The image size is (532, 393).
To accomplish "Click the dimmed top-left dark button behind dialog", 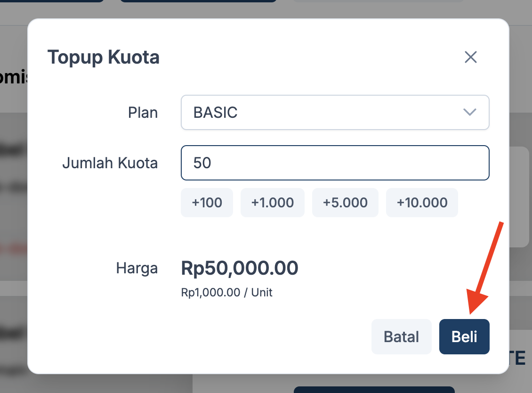I will point(52,1).
